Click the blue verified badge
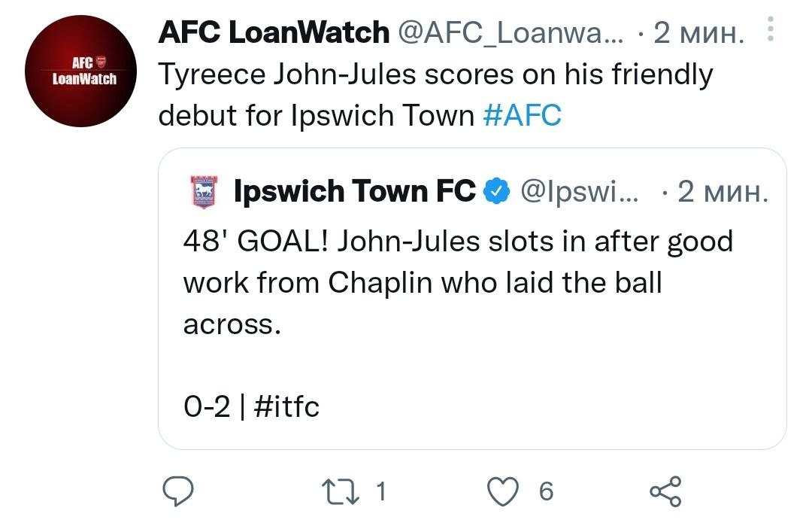The width and height of the screenshot is (812, 523). tap(494, 193)
